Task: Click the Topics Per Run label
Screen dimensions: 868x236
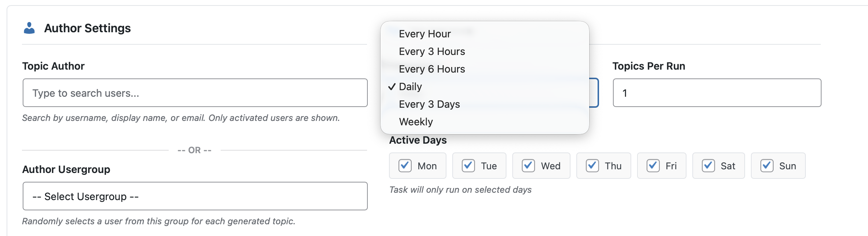Action: click(649, 66)
